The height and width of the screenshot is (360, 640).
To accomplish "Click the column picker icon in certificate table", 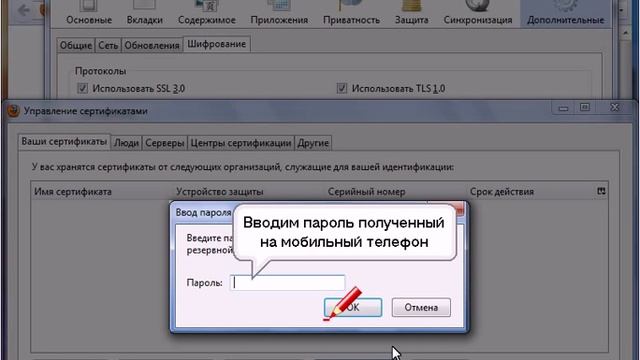I will pos(601,191).
